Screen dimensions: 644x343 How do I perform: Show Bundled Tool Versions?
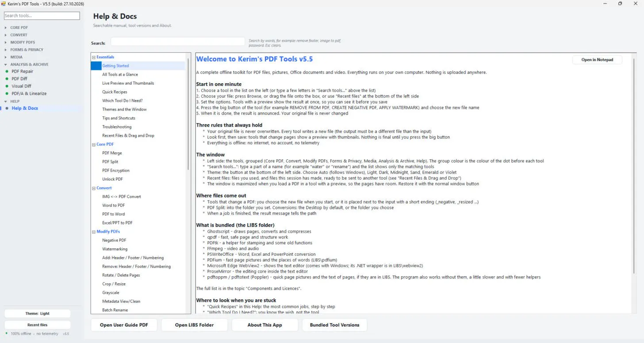334,325
